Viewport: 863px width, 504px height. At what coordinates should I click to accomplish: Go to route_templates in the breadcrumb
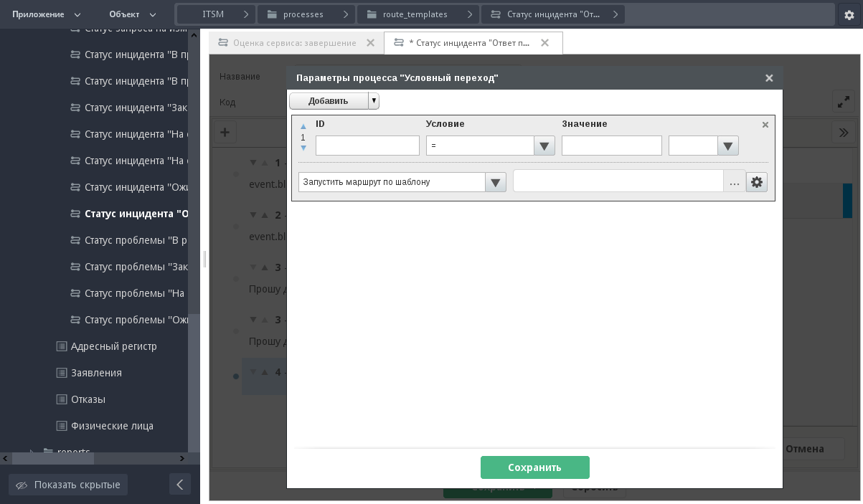coord(414,14)
